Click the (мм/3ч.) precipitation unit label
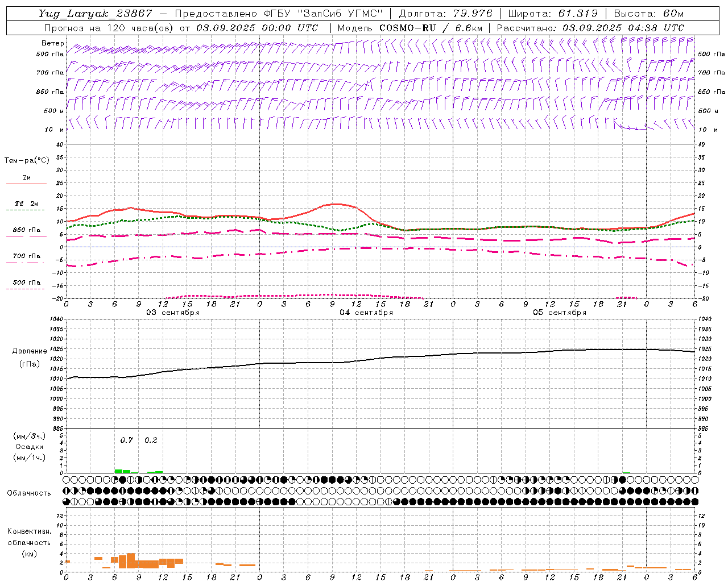 coord(30,436)
